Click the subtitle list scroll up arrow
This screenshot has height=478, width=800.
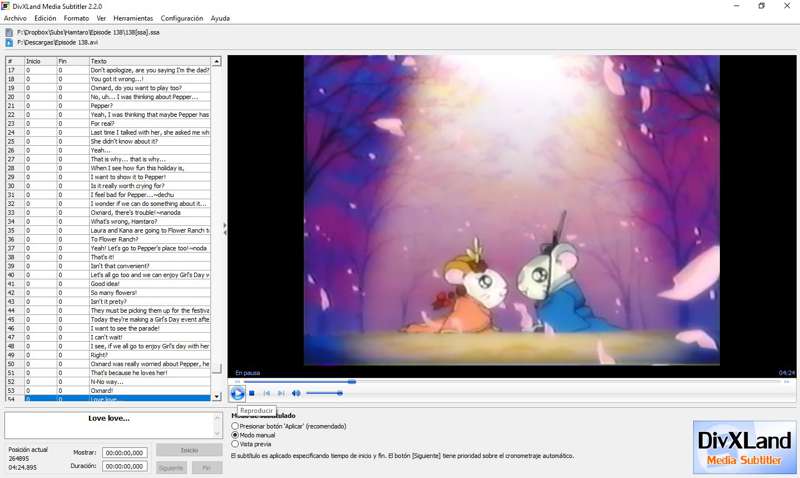(217, 61)
